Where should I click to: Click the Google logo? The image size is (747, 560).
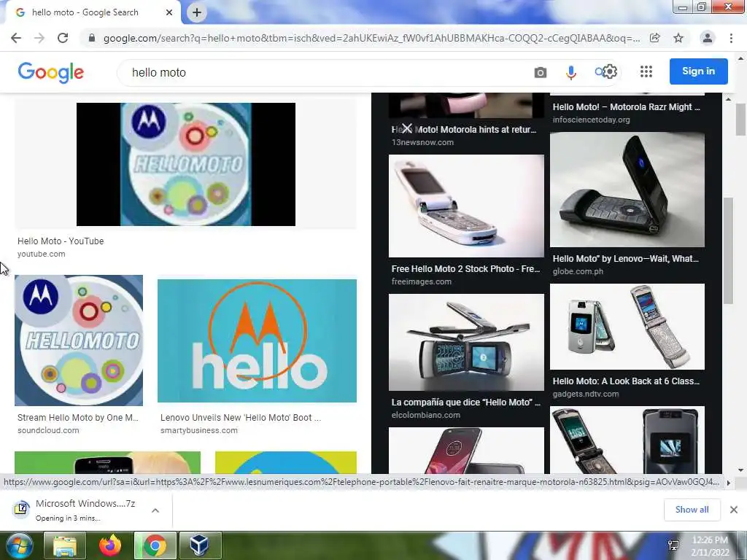point(50,72)
